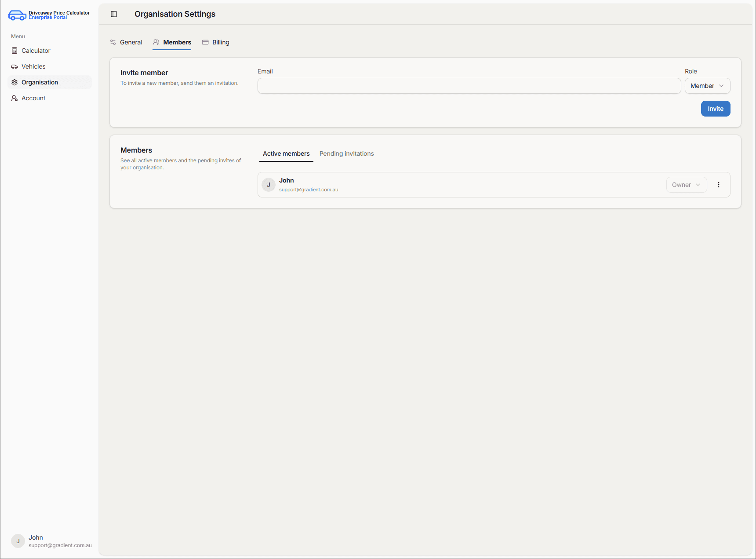Expand the Member role dropdown

707,86
